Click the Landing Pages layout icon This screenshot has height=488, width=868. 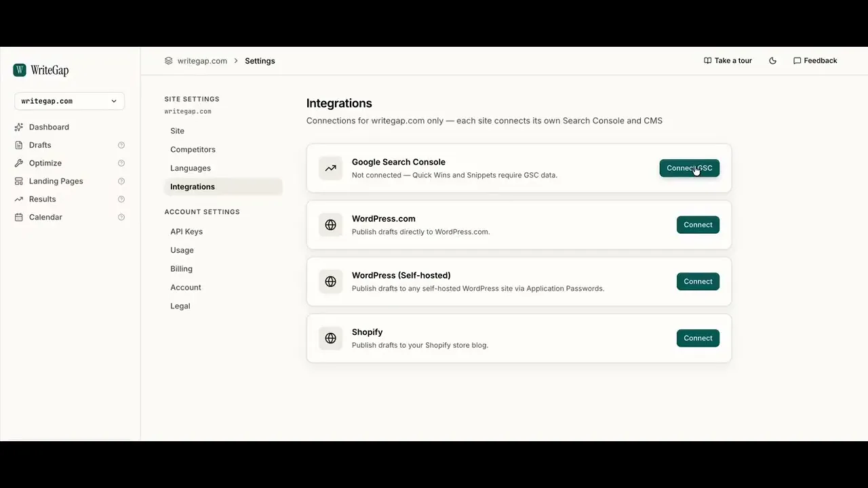[x=18, y=181]
